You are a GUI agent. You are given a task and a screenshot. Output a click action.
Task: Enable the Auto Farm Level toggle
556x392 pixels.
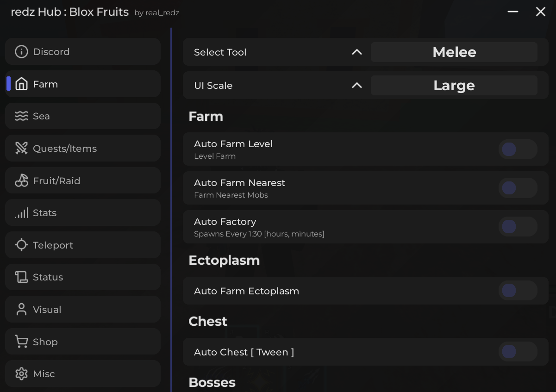click(x=518, y=149)
